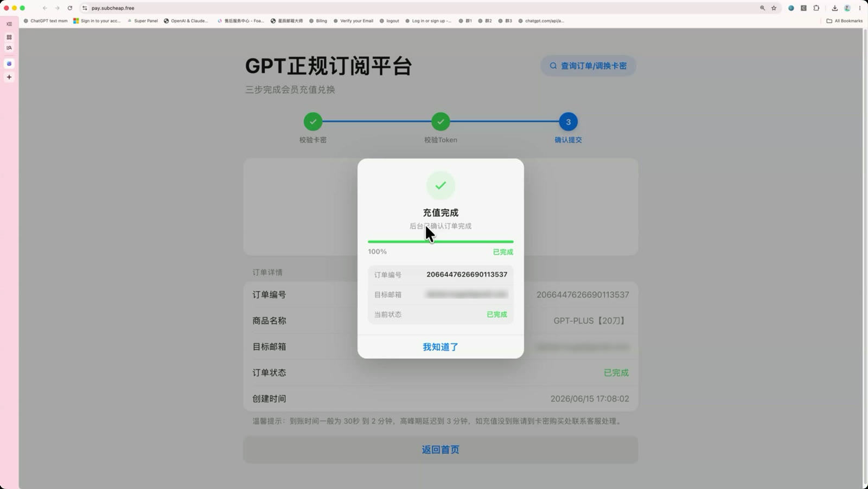Screen dimensions: 868x489
Task: Click the 后台已确认订单完成 subtitle
Action: tap(441, 226)
